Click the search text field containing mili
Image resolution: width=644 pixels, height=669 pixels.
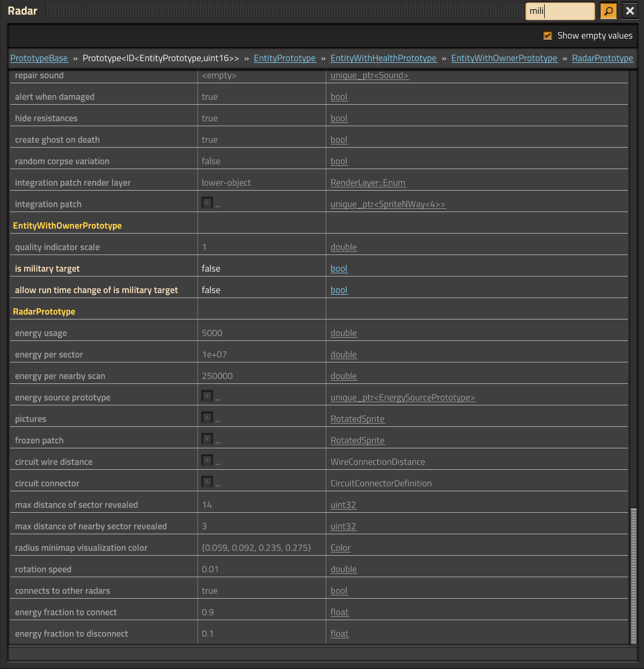coord(560,11)
